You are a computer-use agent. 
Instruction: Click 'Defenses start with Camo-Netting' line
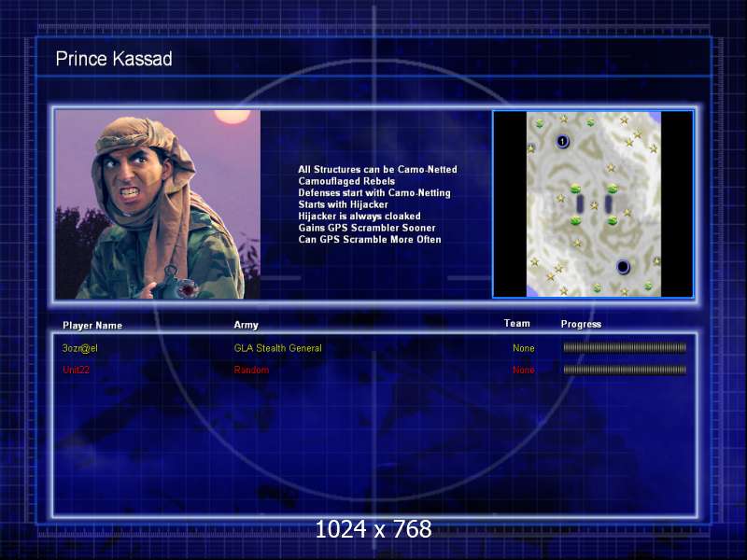point(374,193)
